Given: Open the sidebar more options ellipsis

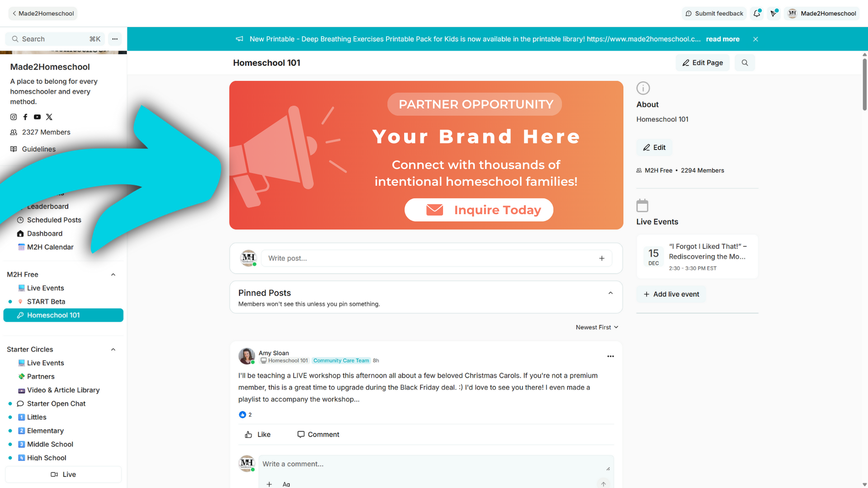Looking at the screenshot, I should pyautogui.click(x=115, y=39).
